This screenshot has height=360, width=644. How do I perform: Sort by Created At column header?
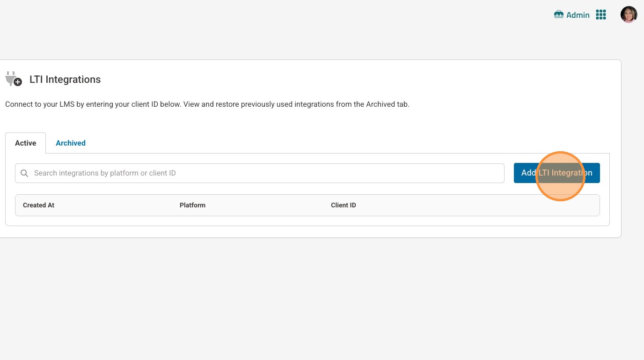39,205
